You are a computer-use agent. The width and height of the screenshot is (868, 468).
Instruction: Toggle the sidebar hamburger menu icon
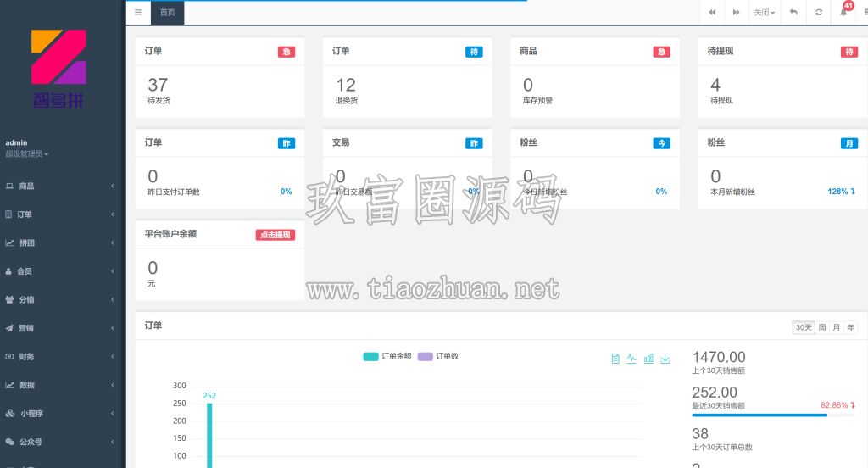pos(138,12)
